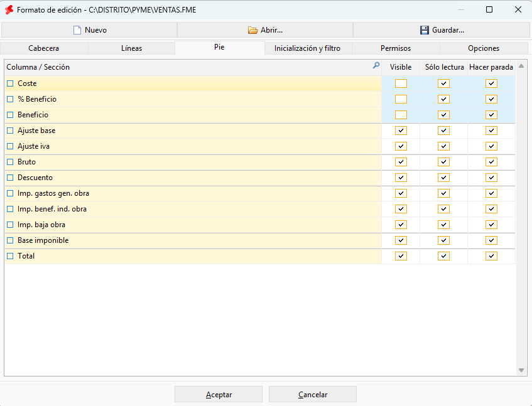Go to the Opciones tab

[484, 48]
